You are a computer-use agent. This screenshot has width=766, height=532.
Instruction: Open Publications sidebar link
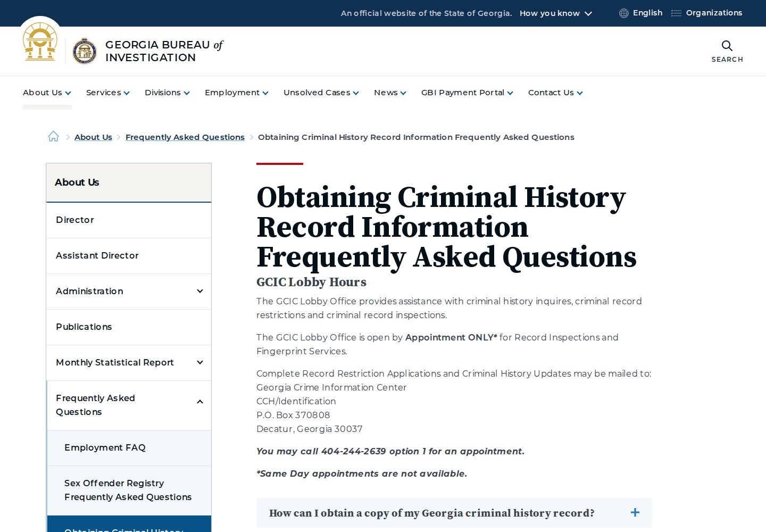129,327
